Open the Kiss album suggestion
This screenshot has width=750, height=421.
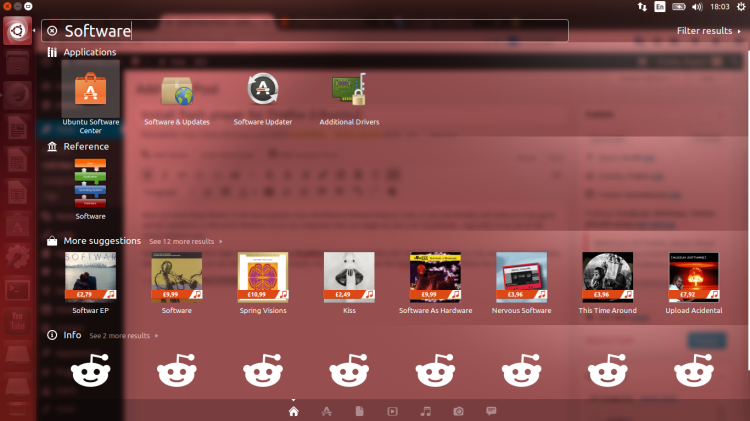click(349, 283)
